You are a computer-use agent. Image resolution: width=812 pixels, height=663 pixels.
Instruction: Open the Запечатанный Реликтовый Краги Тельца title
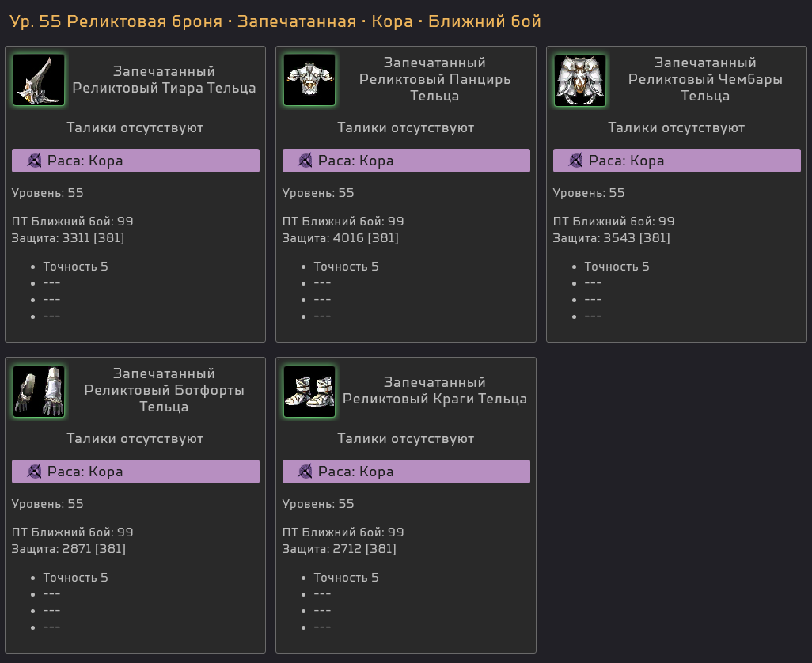pyautogui.click(x=434, y=391)
